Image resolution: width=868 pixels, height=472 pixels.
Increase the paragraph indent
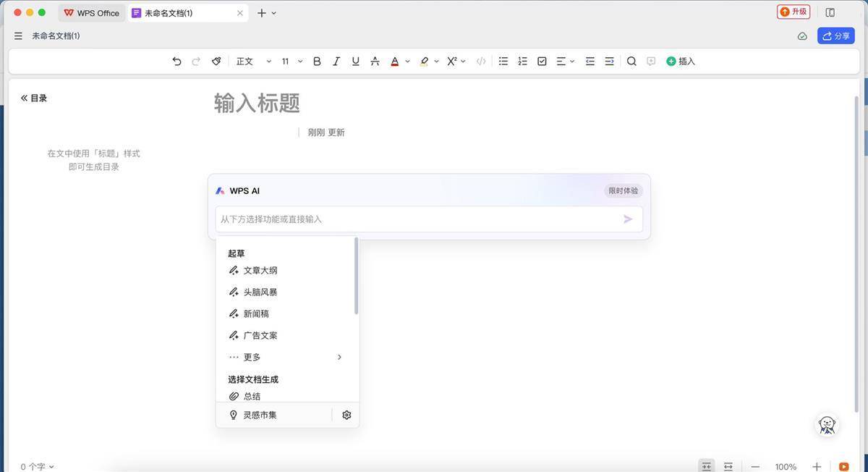(609, 62)
